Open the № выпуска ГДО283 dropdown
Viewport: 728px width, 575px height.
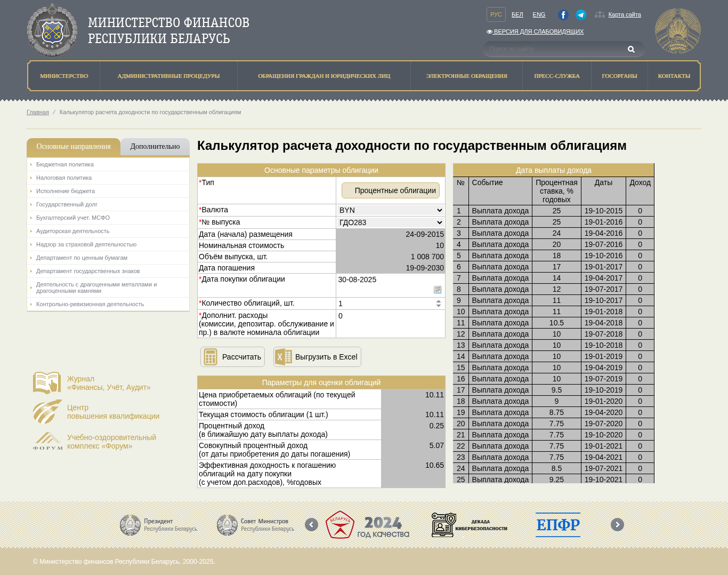pos(391,222)
